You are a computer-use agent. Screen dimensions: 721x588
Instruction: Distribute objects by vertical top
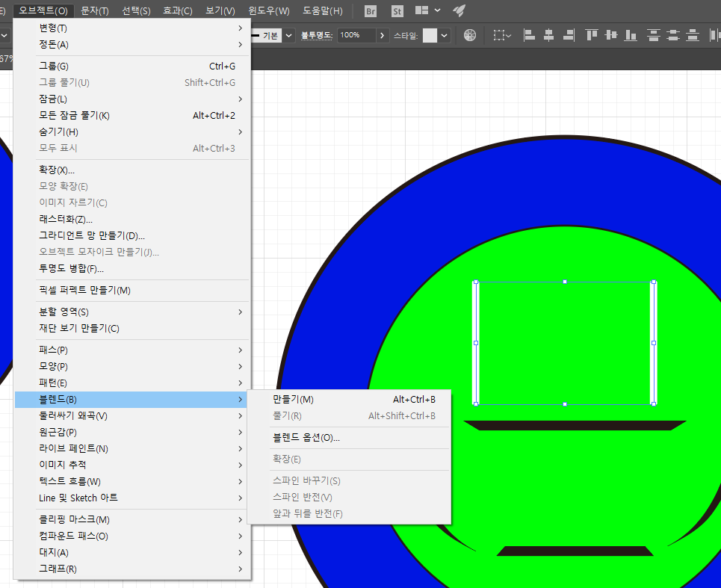click(x=654, y=35)
